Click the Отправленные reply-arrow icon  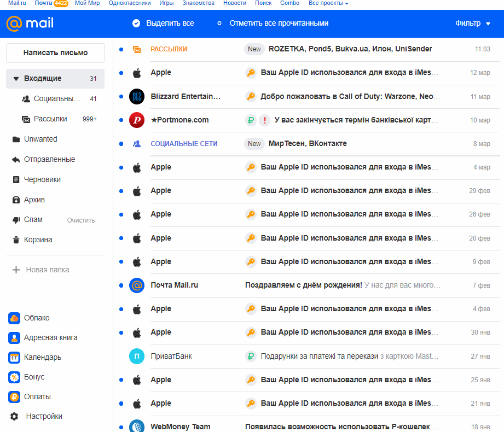tap(16, 160)
